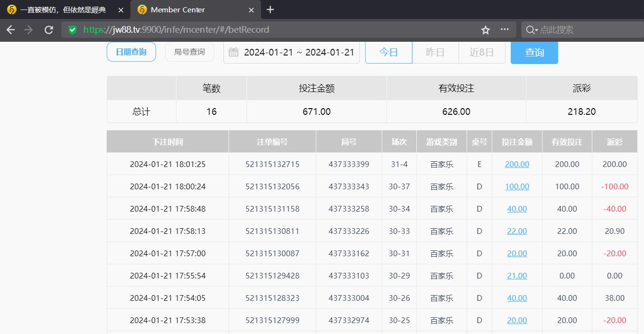Image resolution: width=644 pixels, height=334 pixels.
Task: Choose the 昨日 date range
Action: pos(435,52)
